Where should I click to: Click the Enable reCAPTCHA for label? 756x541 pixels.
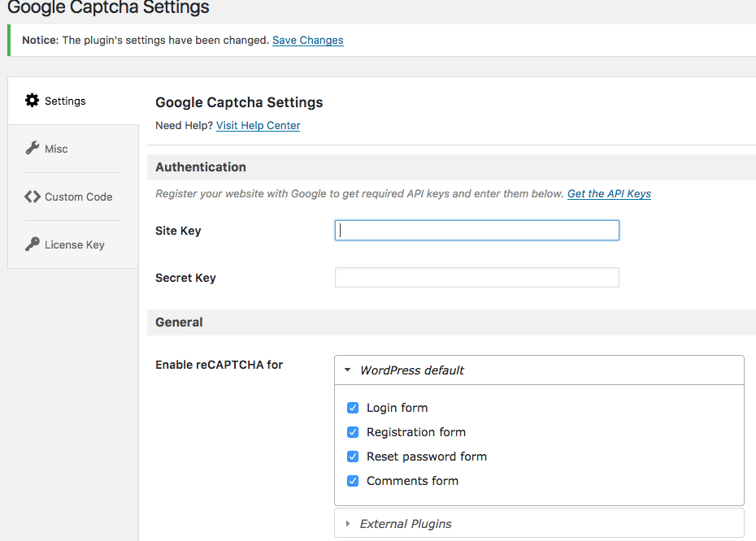[x=219, y=365]
